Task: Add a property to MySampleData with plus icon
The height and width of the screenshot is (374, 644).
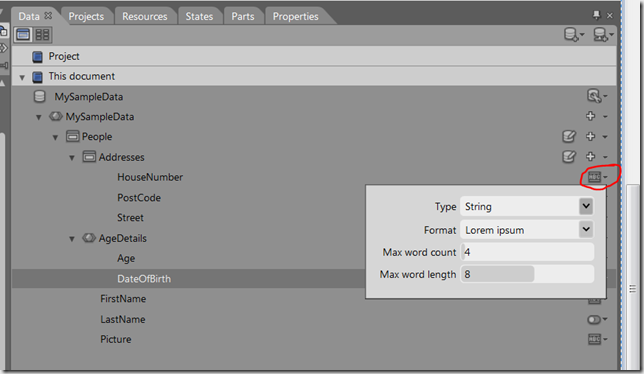Action: (591, 116)
